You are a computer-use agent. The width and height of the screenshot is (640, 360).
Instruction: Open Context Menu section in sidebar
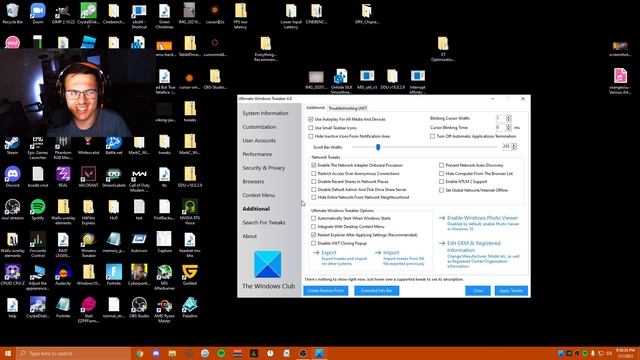259,195
